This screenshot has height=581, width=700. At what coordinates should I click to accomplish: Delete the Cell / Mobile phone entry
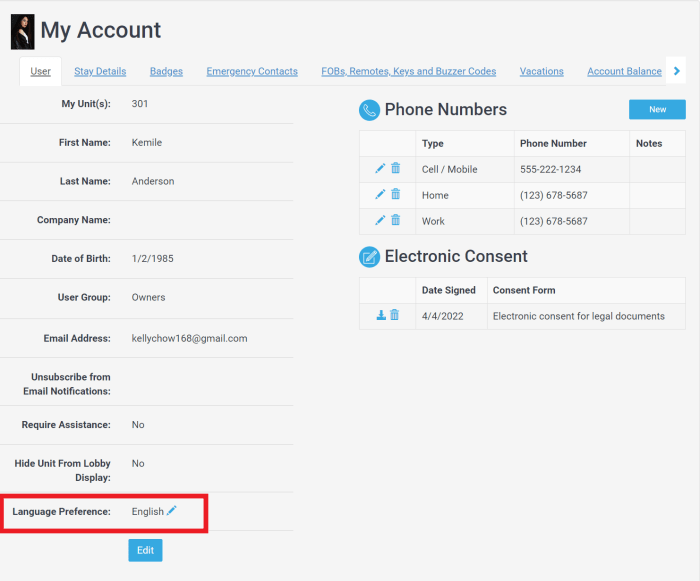395,169
